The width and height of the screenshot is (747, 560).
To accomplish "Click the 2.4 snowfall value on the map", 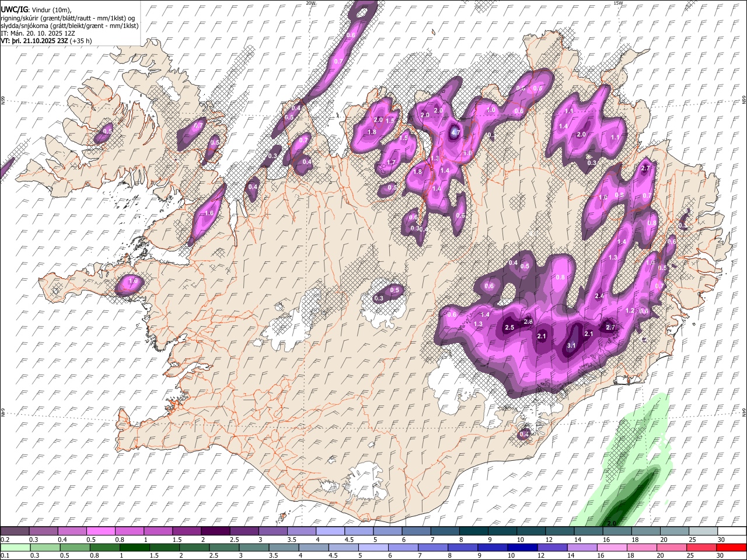I will point(599,296).
